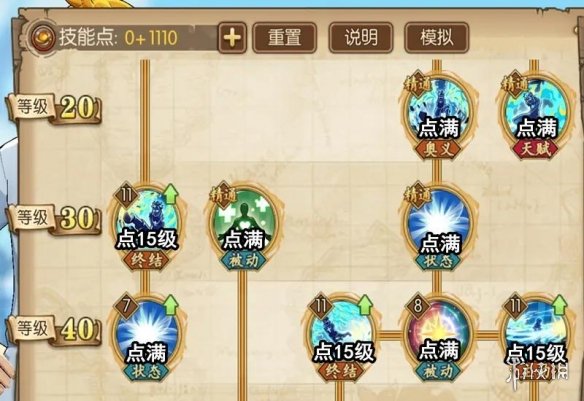Select the 被动 skill icon numbered 8

[439, 337]
